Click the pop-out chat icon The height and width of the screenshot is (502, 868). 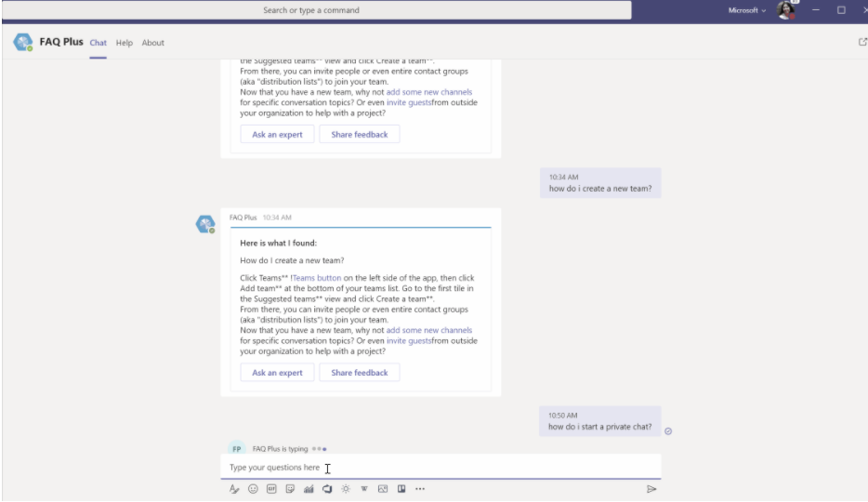862,42
